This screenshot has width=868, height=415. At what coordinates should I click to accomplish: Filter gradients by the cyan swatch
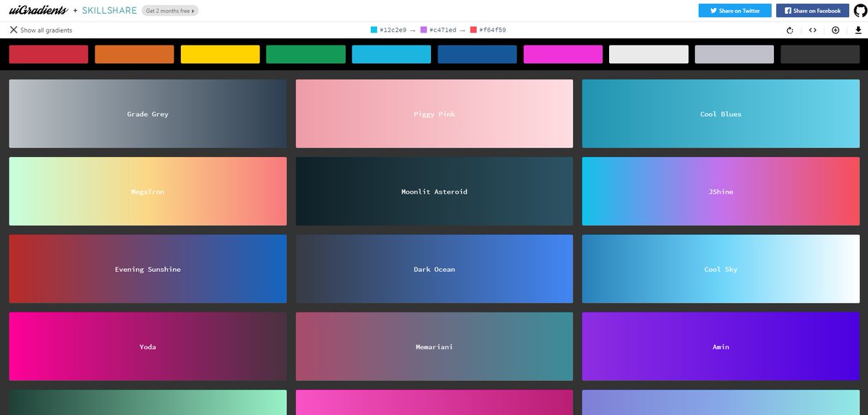pyautogui.click(x=391, y=54)
